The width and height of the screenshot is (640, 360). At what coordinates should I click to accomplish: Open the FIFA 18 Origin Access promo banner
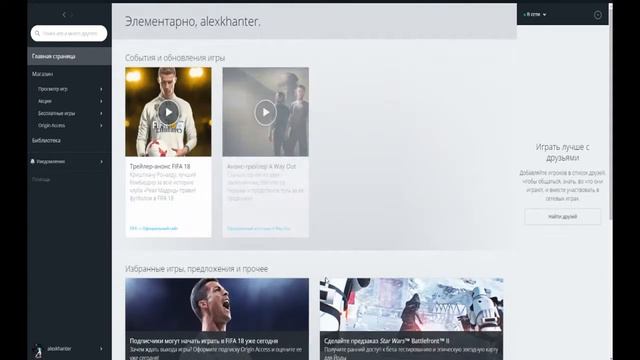217,319
